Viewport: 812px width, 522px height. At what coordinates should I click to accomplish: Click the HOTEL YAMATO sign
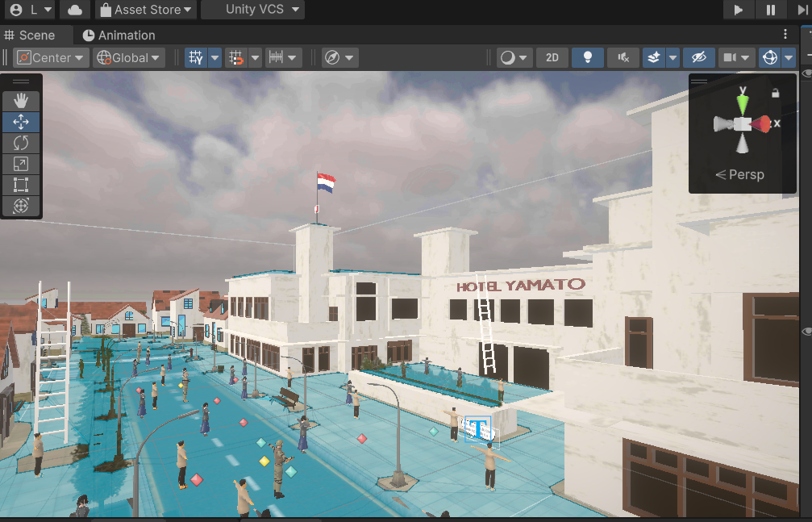tap(521, 285)
